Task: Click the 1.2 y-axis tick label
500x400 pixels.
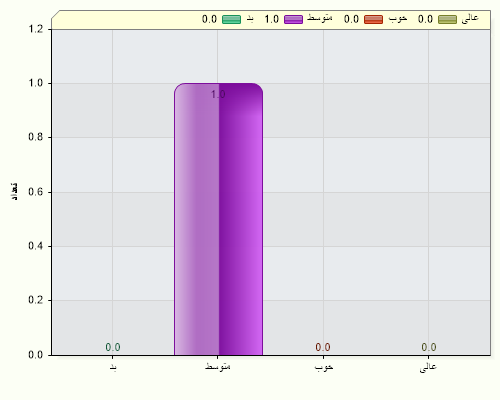Action: 36,29
